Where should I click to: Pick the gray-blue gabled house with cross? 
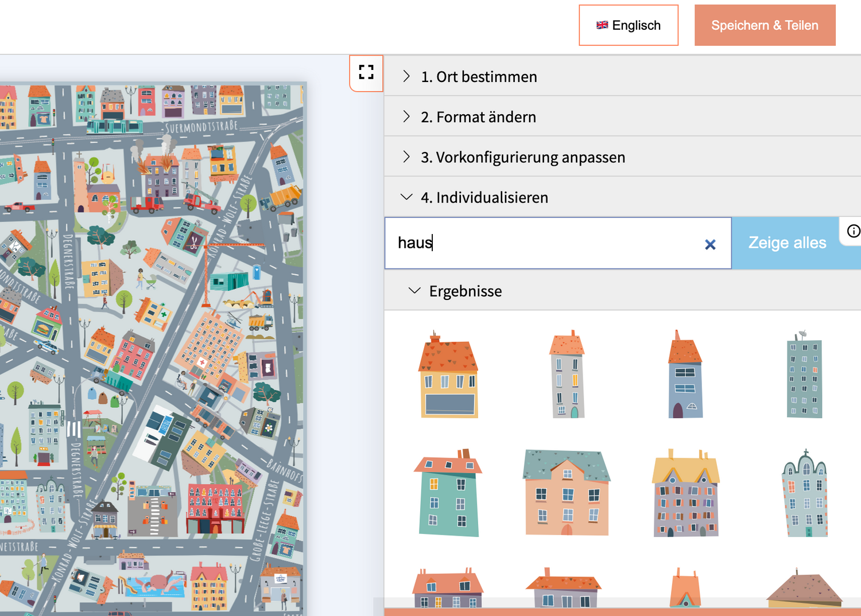tap(805, 493)
